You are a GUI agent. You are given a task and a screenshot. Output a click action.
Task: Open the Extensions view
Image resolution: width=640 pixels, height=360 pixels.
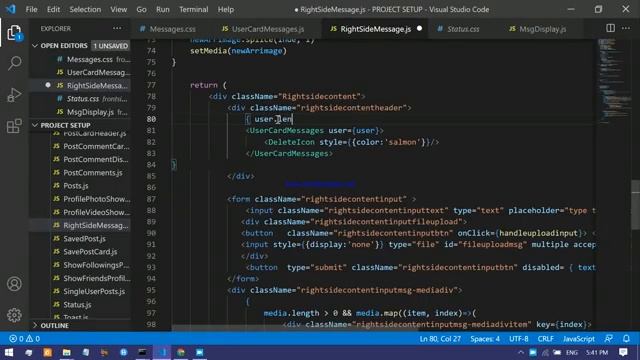coord(14,126)
